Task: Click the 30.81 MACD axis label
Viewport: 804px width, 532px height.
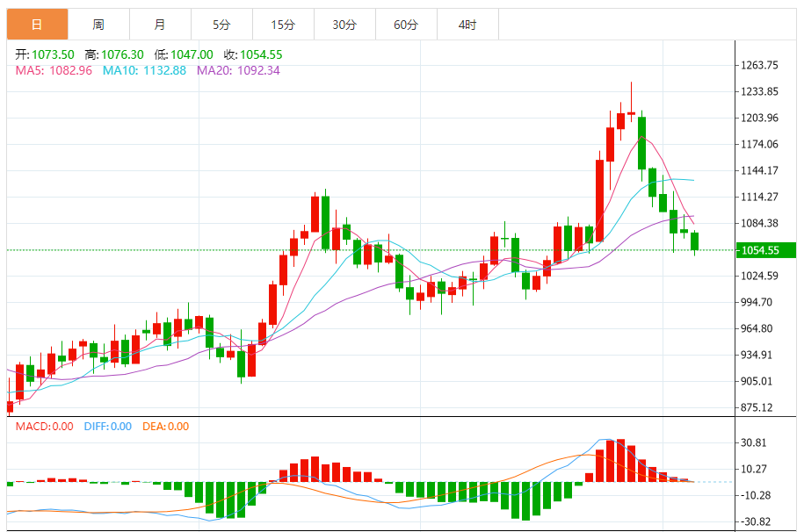Action: (x=754, y=442)
